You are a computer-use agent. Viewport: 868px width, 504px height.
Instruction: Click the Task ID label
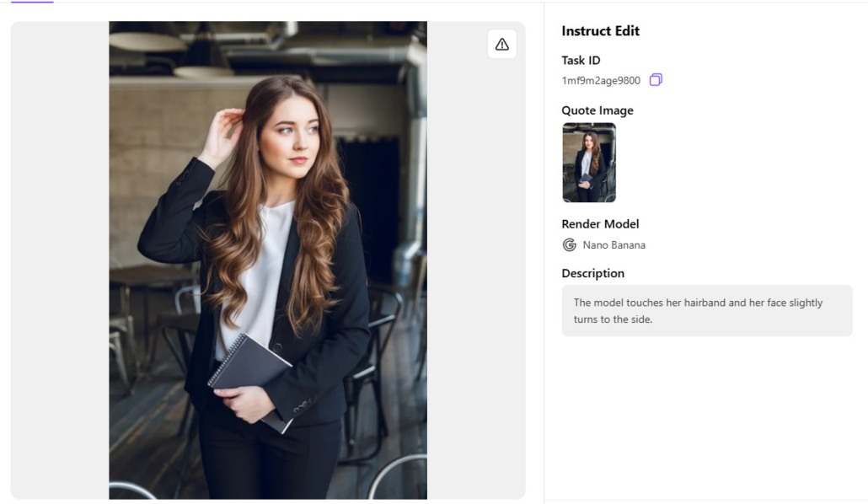click(581, 61)
